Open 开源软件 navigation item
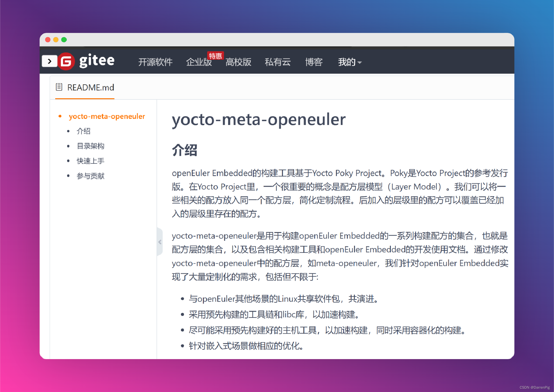Screen dimensions: 554x392 pos(155,62)
